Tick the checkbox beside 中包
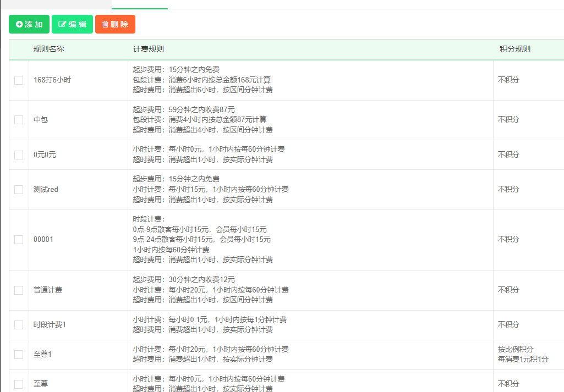The height and width of the screenshot is (392, 564). tap(19, 120)
